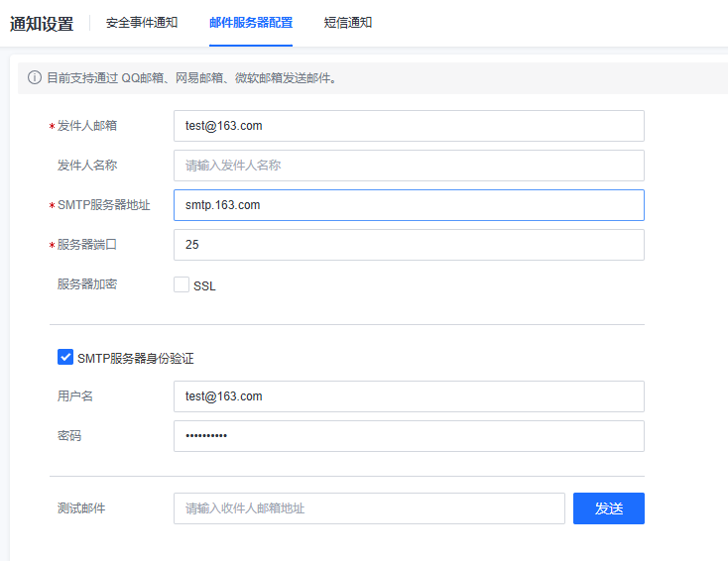Uncheck the SMTP服务器身份验证 checkbox
The height and width of the screenshot is (561, 728).
coord(65,358)
